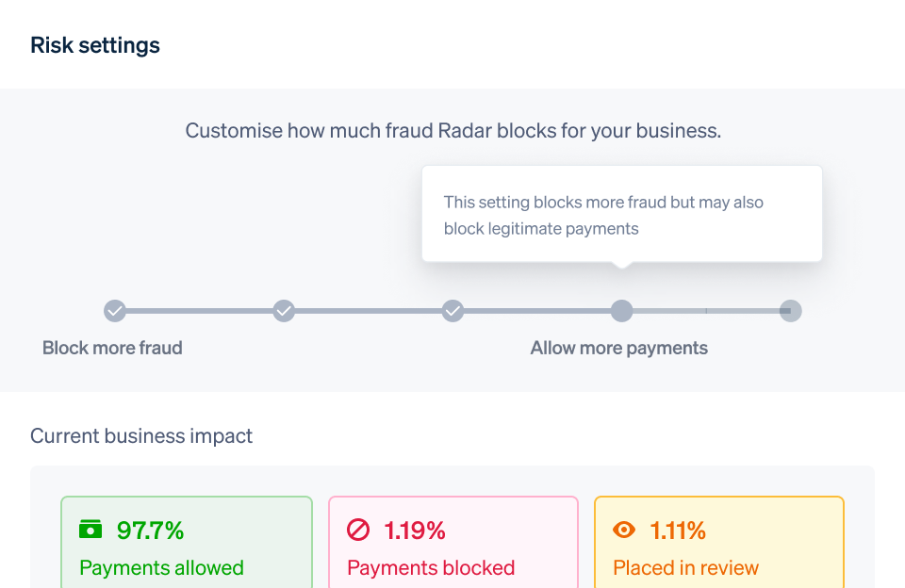Click the 'Placed in review' label
This screenshot has width=905, height=588.
pyautogui.click(x=685, y=567)
